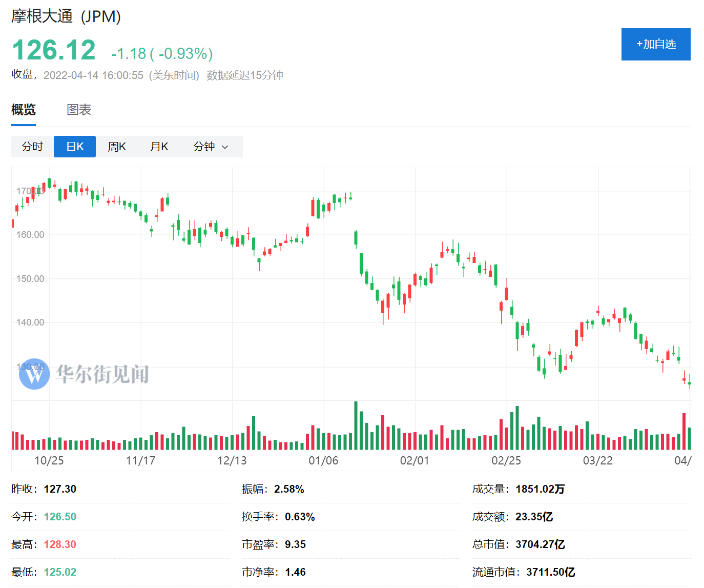Viewport: 704px width, 588px height.
Task: Select the 01/06 date axis label
Action: point(323,460)
